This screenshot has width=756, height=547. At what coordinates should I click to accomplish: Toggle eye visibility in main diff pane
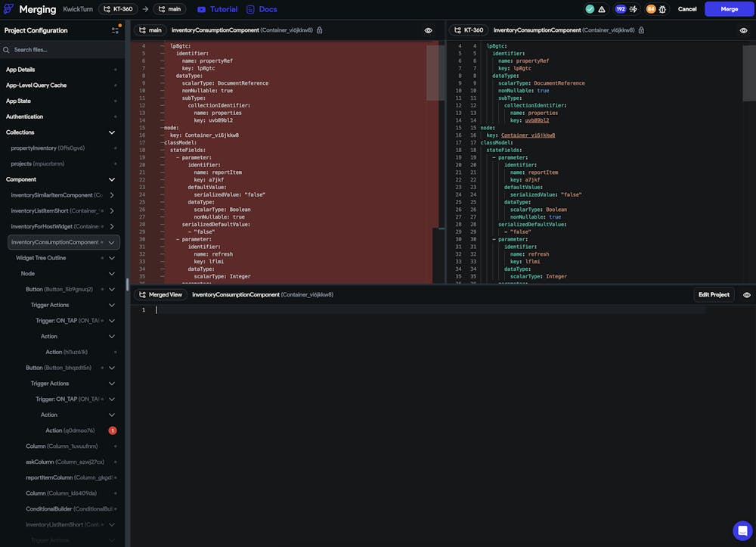(x=428, y=30)
